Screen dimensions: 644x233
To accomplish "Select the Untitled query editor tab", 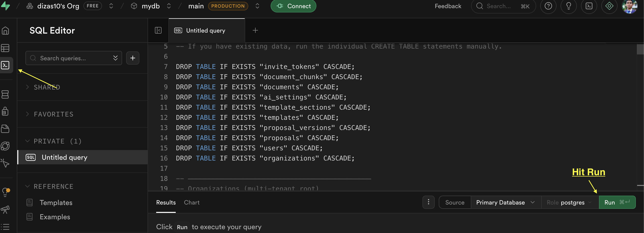I will 207,31.
